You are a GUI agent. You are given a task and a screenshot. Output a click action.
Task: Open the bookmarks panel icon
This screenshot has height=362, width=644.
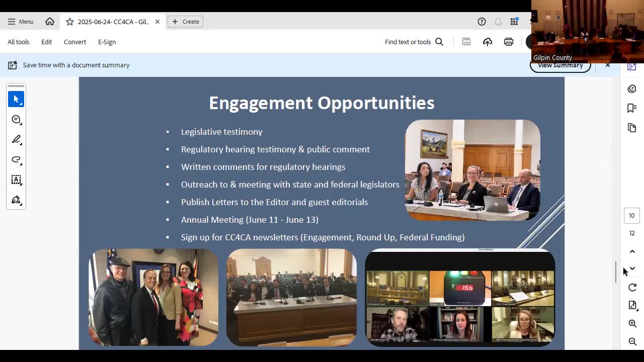tap(632, 108)
